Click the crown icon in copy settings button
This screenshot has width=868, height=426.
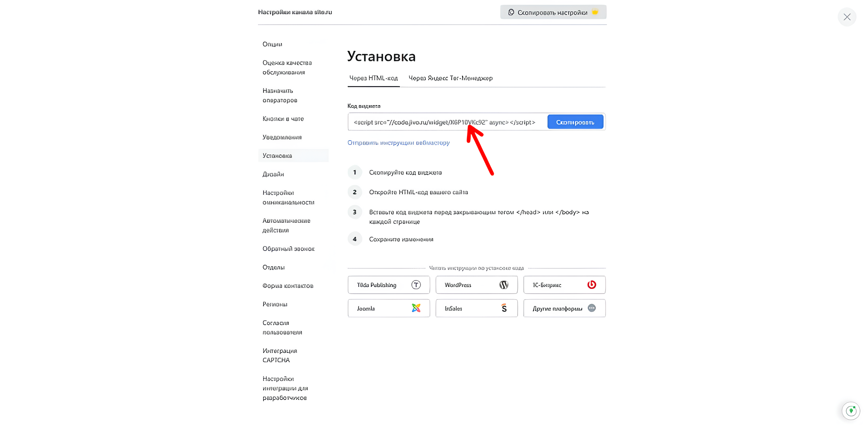tap(595, 12)
